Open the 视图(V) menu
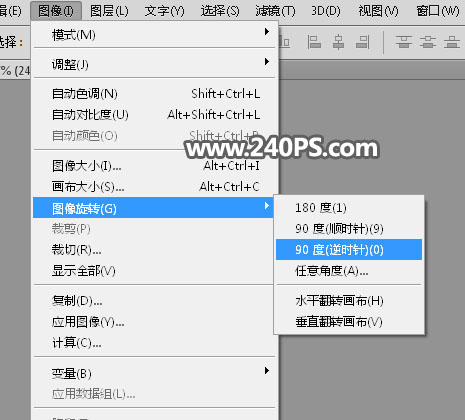Viewport: 465px width, 420px height. tap(378, 11)
